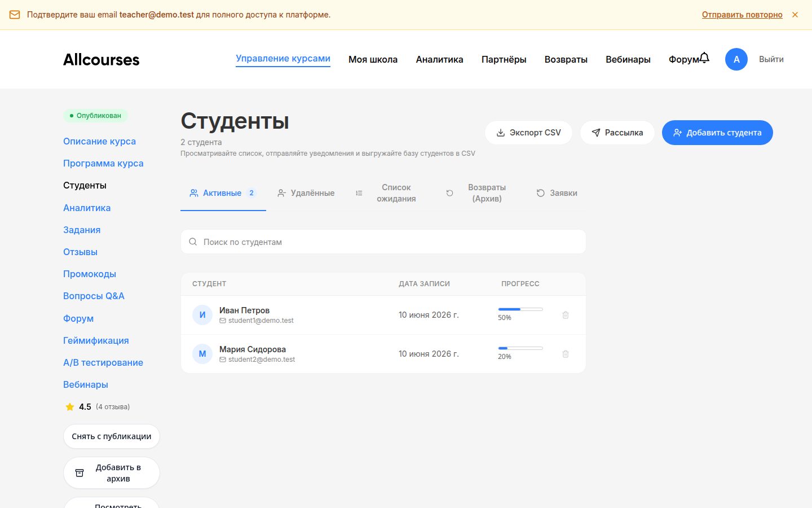This screenshot has width=812, height=508.
Task: Open the Список ожидания tab
Action: 389,193
